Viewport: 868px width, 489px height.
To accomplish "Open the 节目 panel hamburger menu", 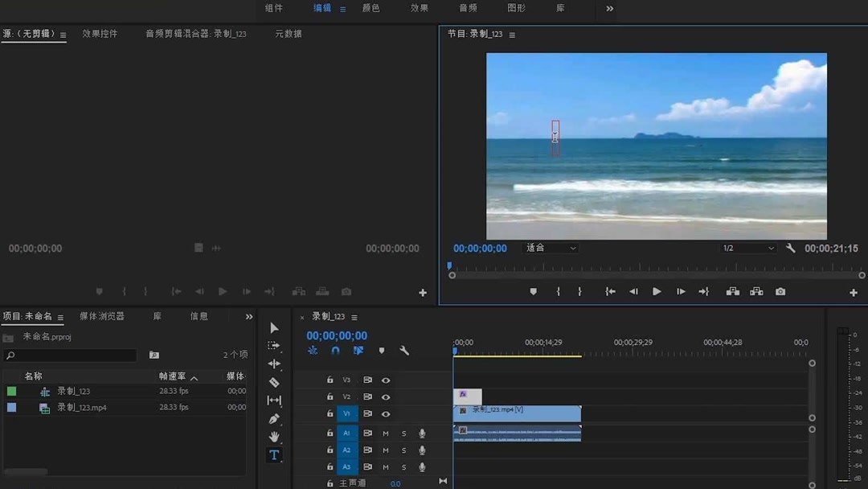I will 512,35.
